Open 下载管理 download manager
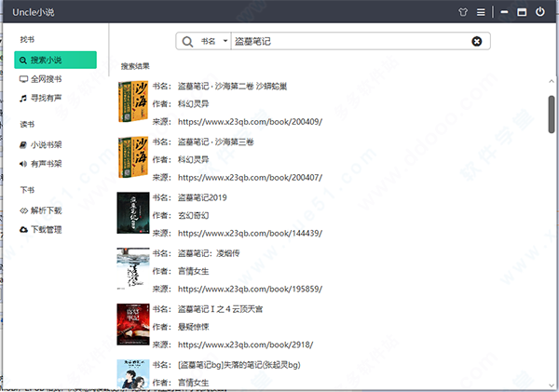 (x=41, y=229)
